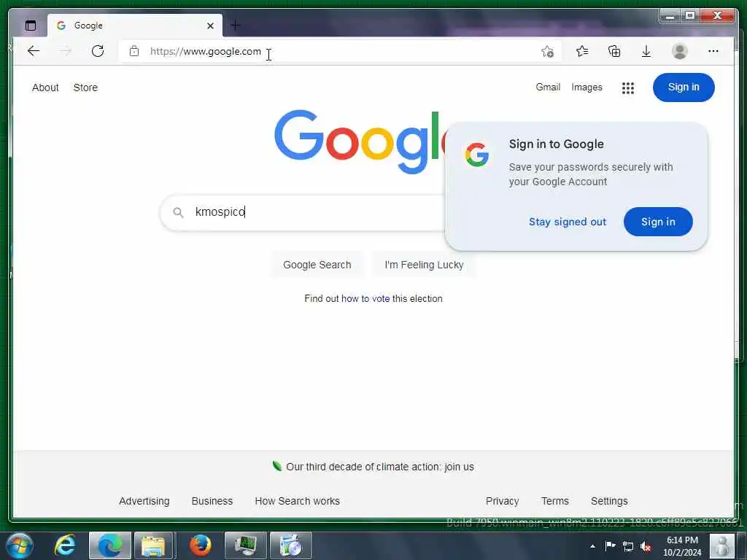Launch Firefox from taskbar
Screen dimensions: 747x560
coord(200,545)
